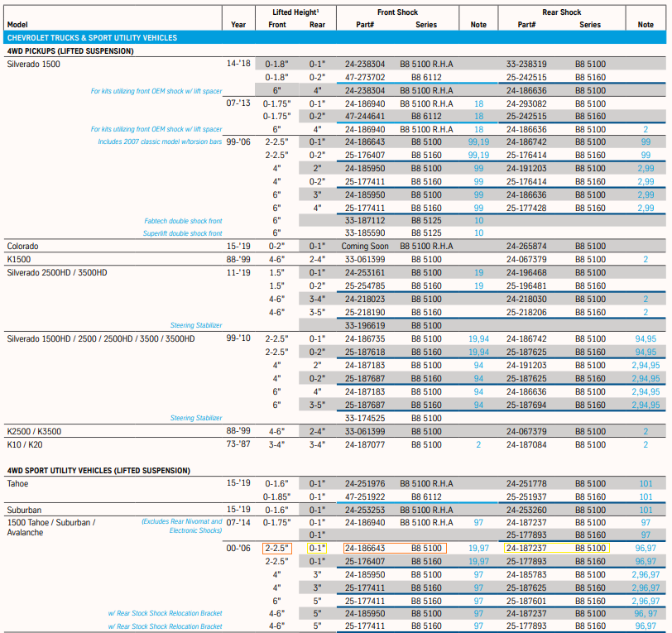Click the 'Fabtech double shock front' note
Screen dimensions: 672x633
click(x=183, y=221)
